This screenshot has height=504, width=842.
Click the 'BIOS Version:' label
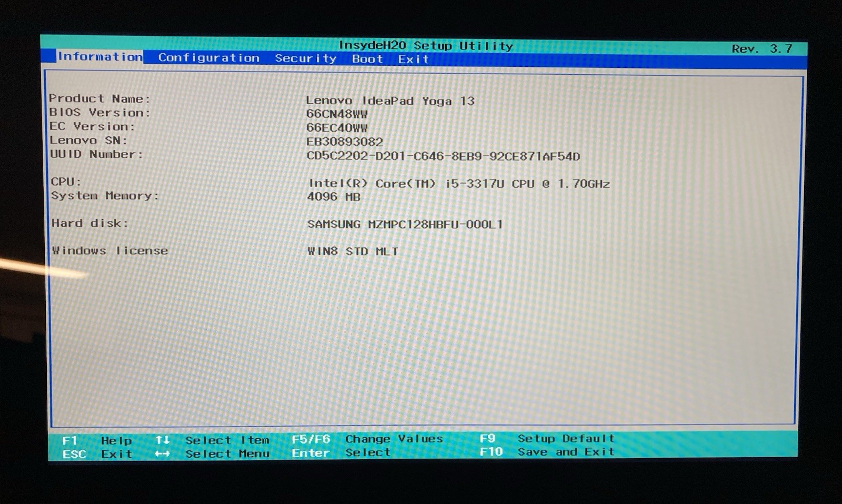(99, 113)
